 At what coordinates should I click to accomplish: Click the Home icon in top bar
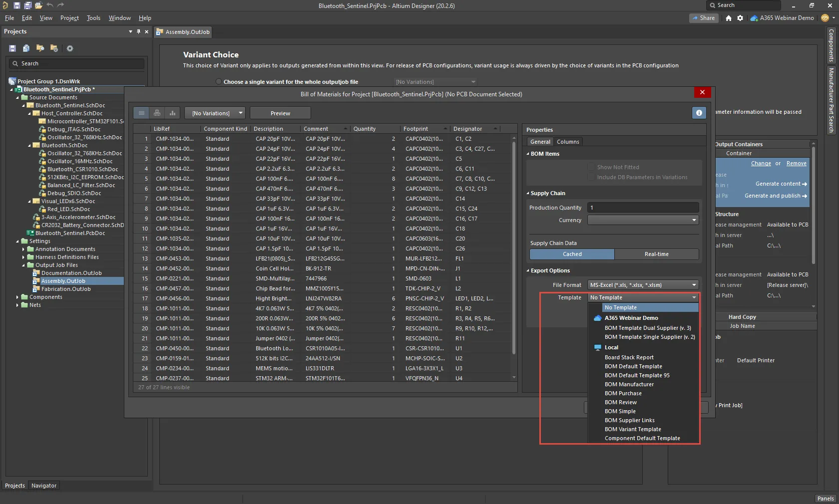click(x=729, y=18)
